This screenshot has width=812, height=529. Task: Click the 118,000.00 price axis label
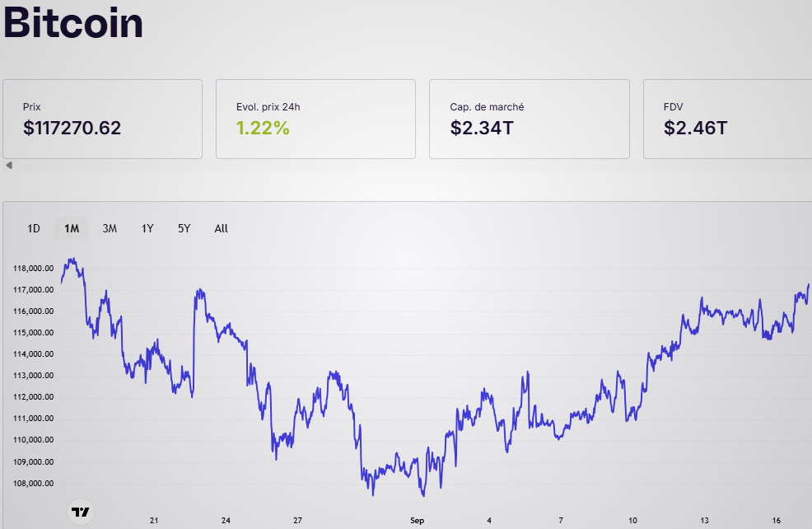[34, 269]
